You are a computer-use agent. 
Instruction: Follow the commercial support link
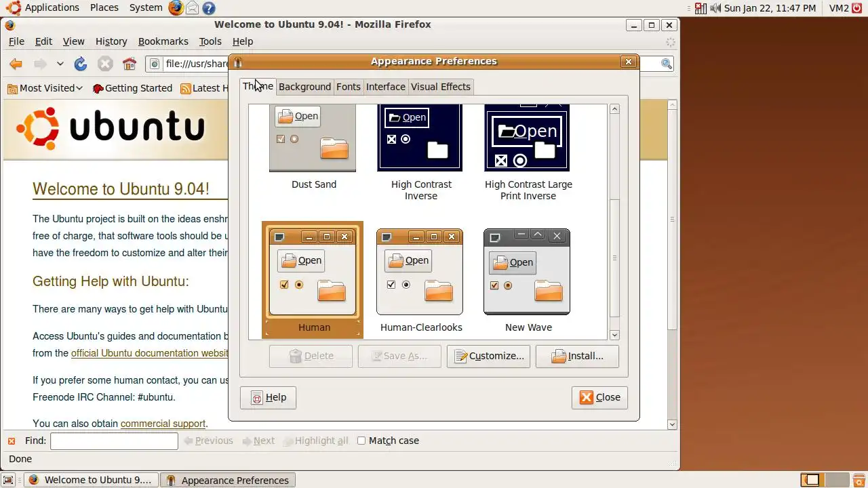click(163, 424)
